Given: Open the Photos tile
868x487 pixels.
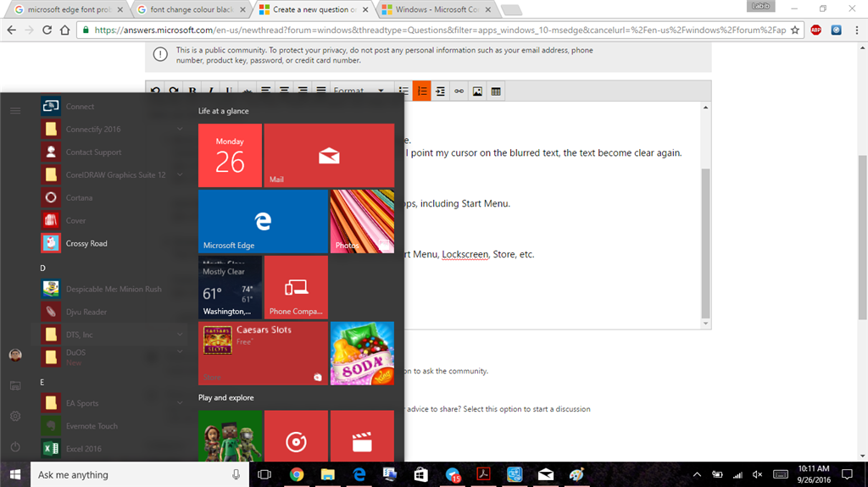Looking at the screenshot, I should (x=362, y=221).
